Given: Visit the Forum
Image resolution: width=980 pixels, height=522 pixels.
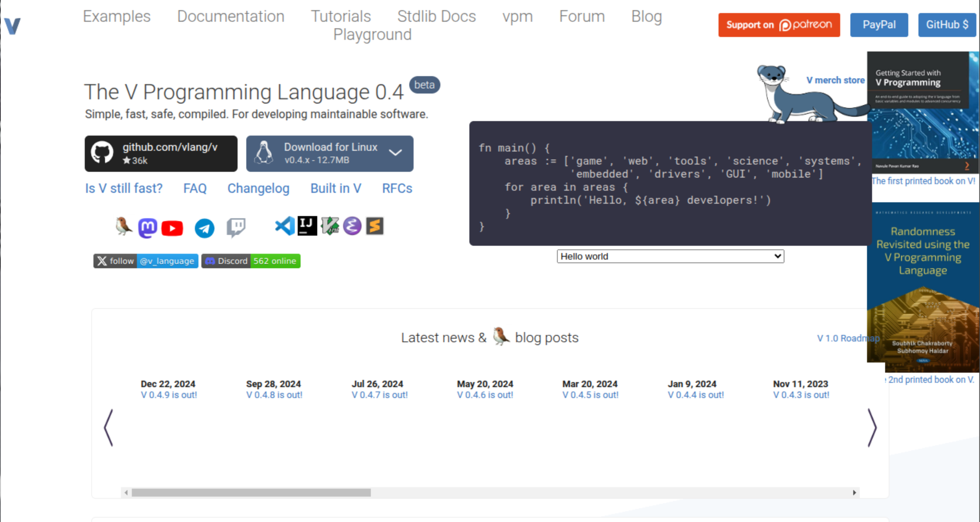Looking at the screenshot, I should click(x=582, y=16).
